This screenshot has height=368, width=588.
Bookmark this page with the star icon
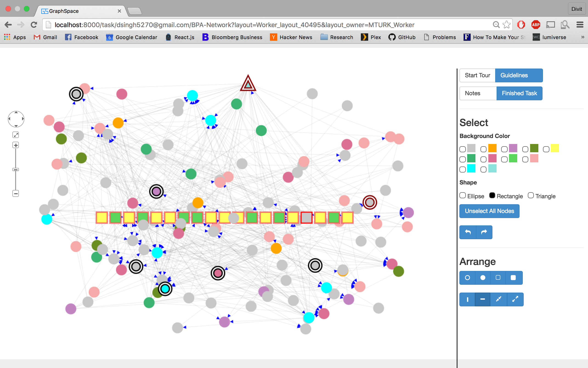[506, 25]
